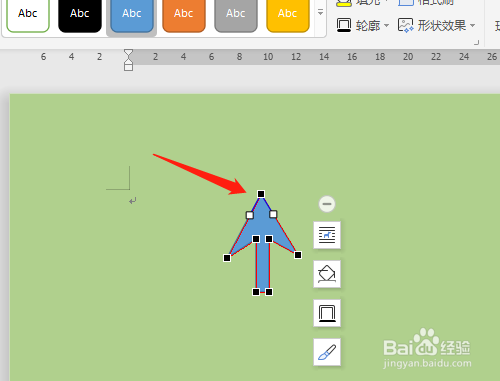Click the 轮廓 outline icon in ribbon
Screen dimensions: 500x381
tap(344, 25)
